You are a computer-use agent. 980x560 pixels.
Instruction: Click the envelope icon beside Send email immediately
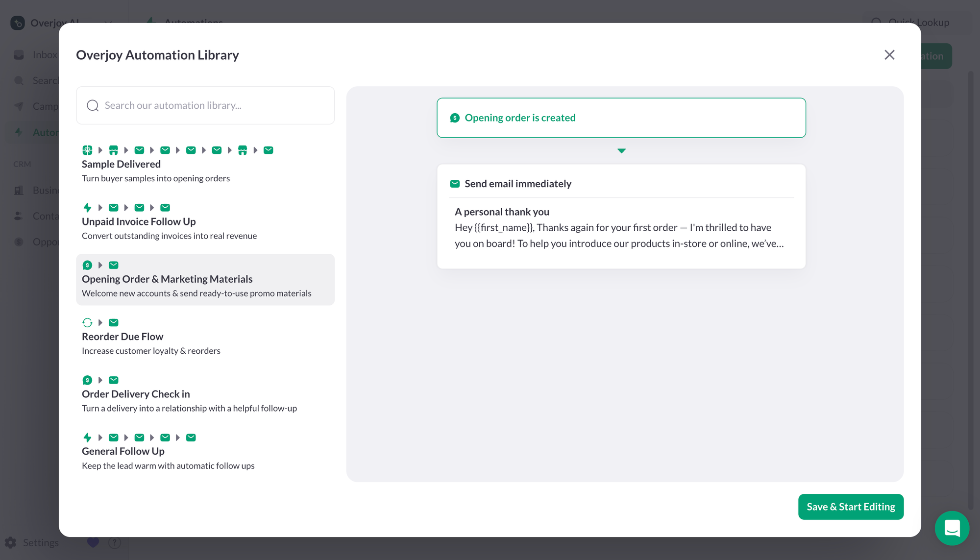coord(455,184)
